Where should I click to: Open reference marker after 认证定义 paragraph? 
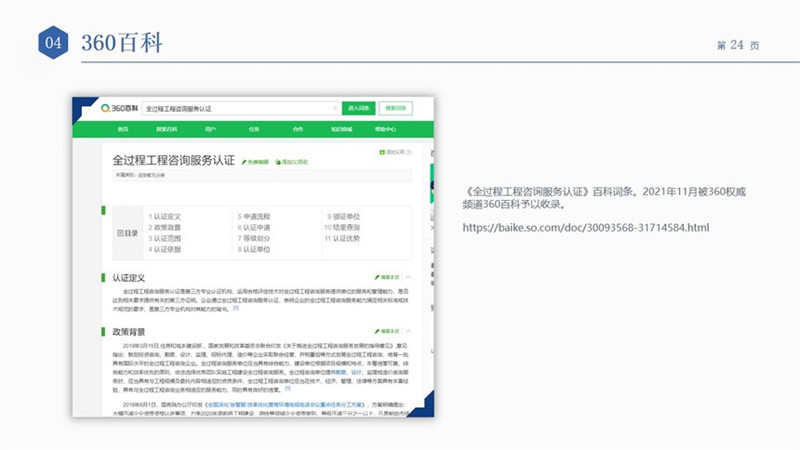[236, 308]
